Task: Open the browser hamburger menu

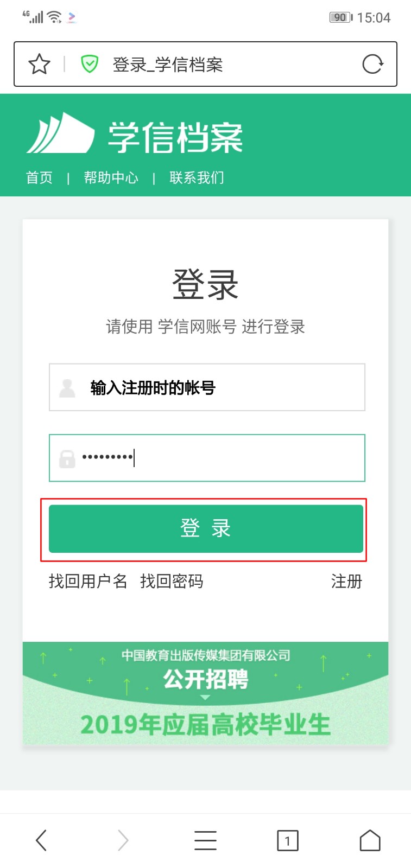Action: click(x=205, y=840)
